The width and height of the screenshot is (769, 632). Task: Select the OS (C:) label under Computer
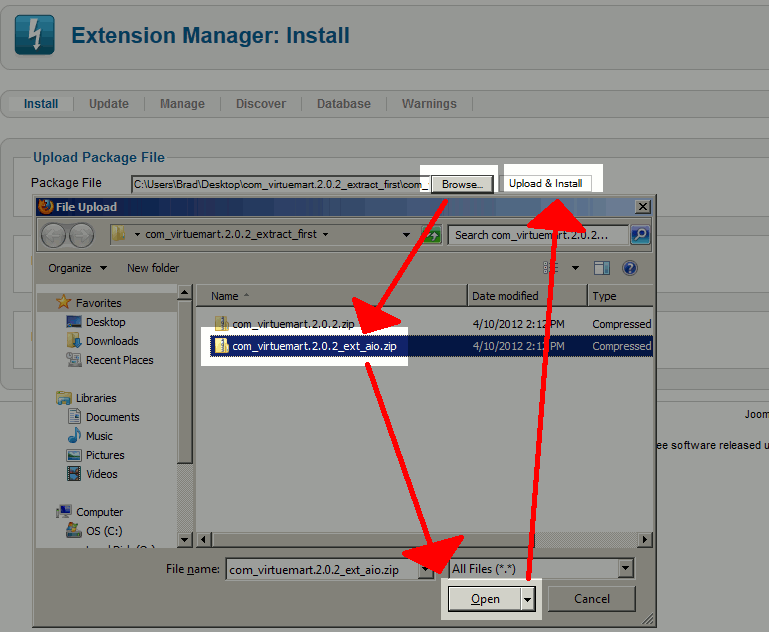pyautogui.click(x=104, y=531)
